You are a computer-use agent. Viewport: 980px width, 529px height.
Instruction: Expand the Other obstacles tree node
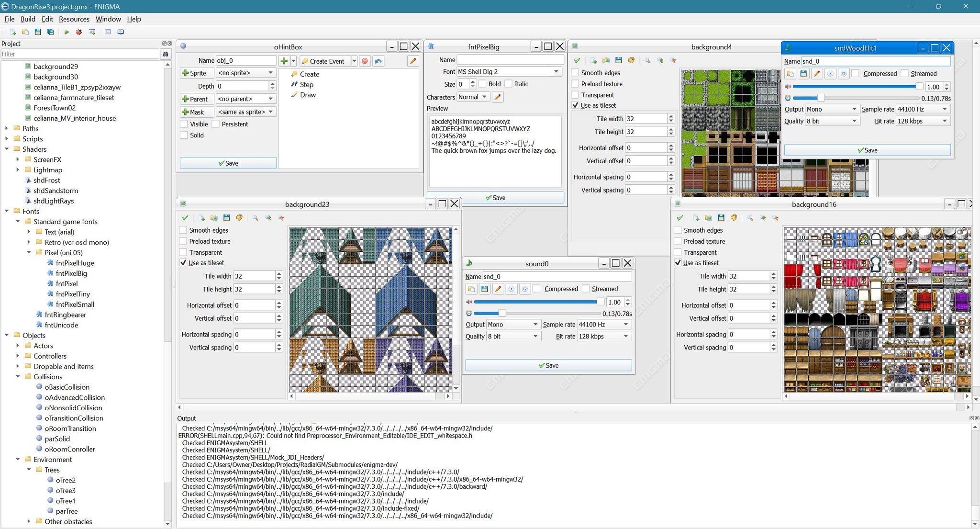click(x=29, y=521)
